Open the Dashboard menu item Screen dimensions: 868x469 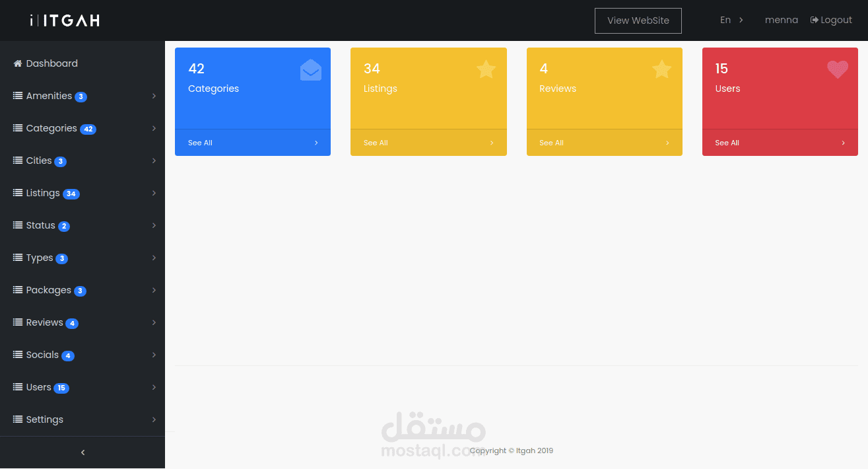[x=83, y=63]
